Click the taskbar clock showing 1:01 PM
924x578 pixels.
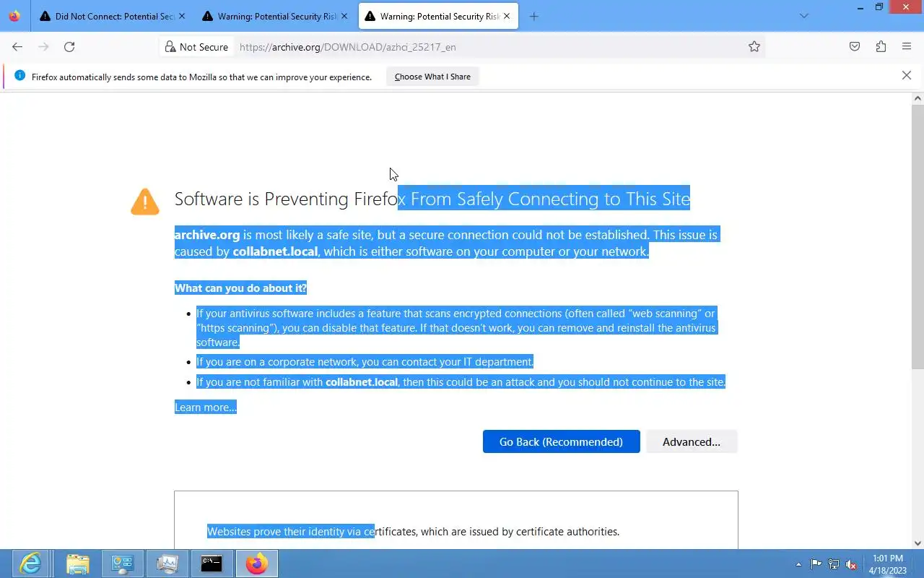888,564
